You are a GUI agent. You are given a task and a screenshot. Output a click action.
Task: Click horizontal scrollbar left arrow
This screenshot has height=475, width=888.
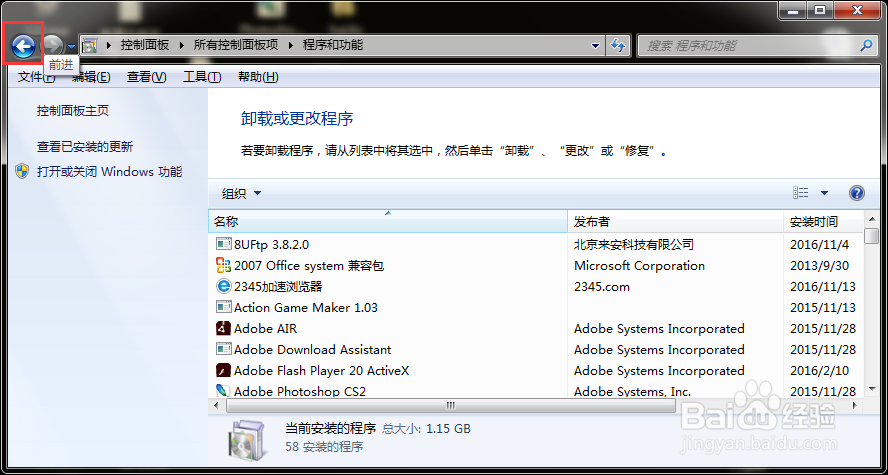[216, 405]
